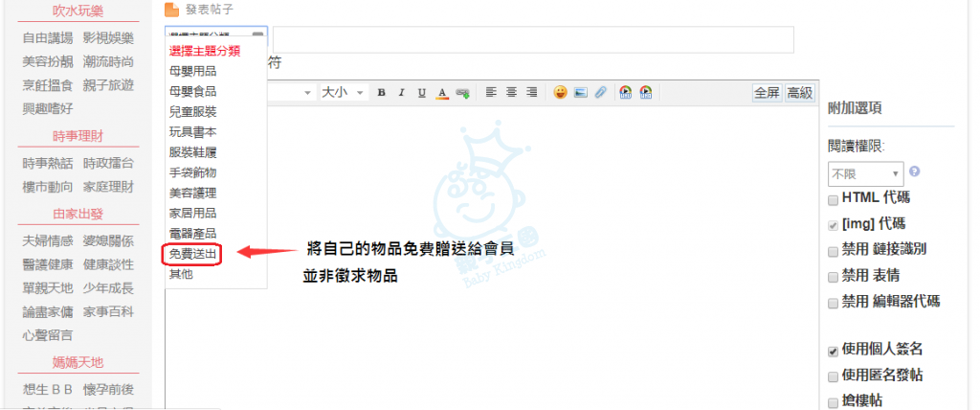Image resolution: width=980 pixels, height=410 pixels.
Task: Enable the HTML 代碼 checkbox
Action: coord(833,198)
